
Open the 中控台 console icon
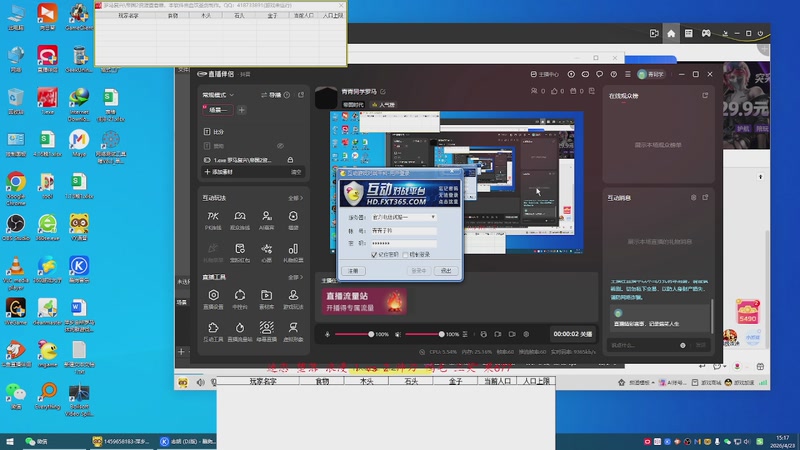(240, 299)
